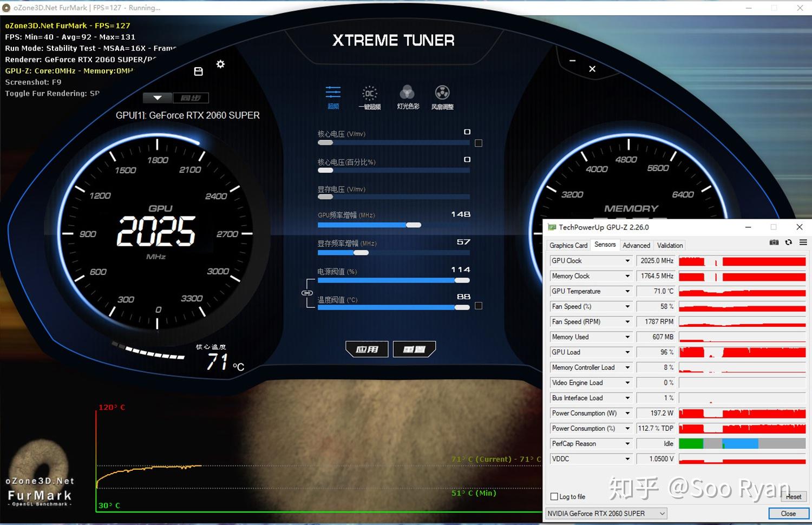Click the Fan Speed value 1787 RPM
Screen dimensions: 812x525
pos(656,321)
